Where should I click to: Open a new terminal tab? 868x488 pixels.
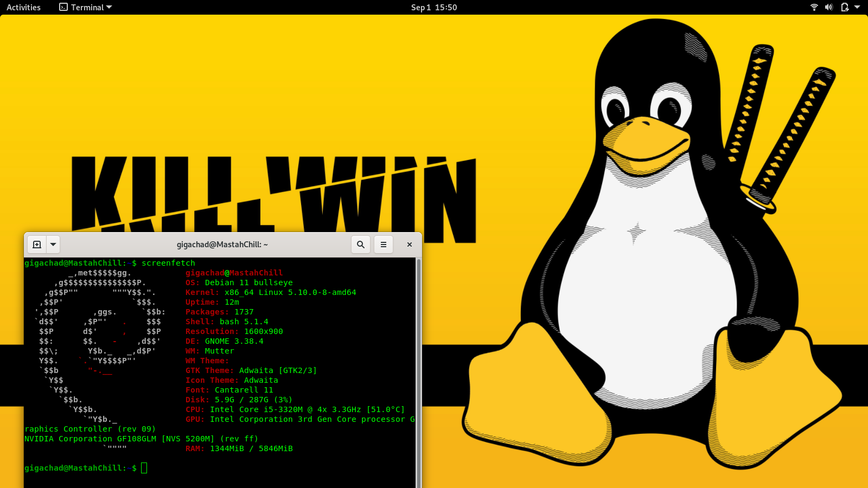click(37, 245)
